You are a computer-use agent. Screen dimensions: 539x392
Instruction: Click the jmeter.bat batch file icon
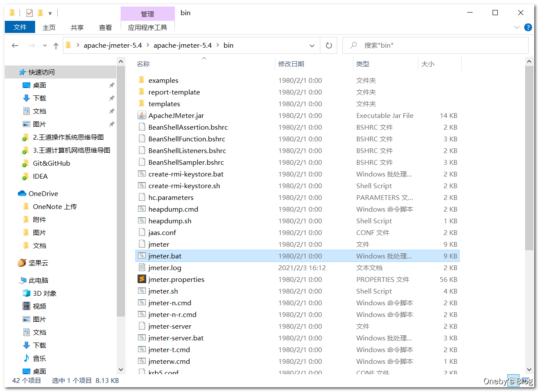141,256
